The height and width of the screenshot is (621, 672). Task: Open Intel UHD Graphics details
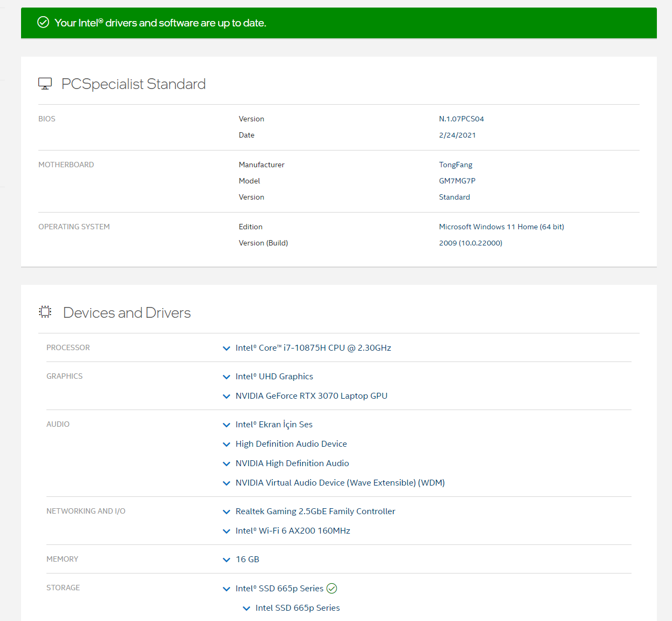[274, 377]
